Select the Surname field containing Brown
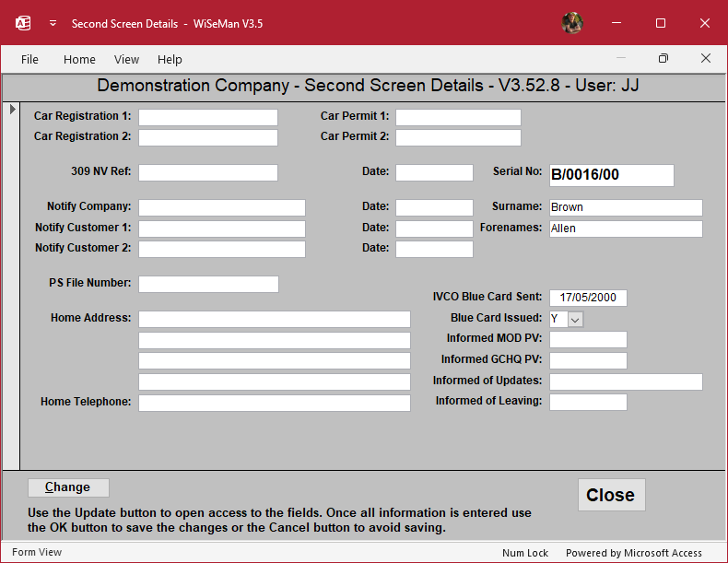This screenshot has height=563, width=728. pos(626,207)
